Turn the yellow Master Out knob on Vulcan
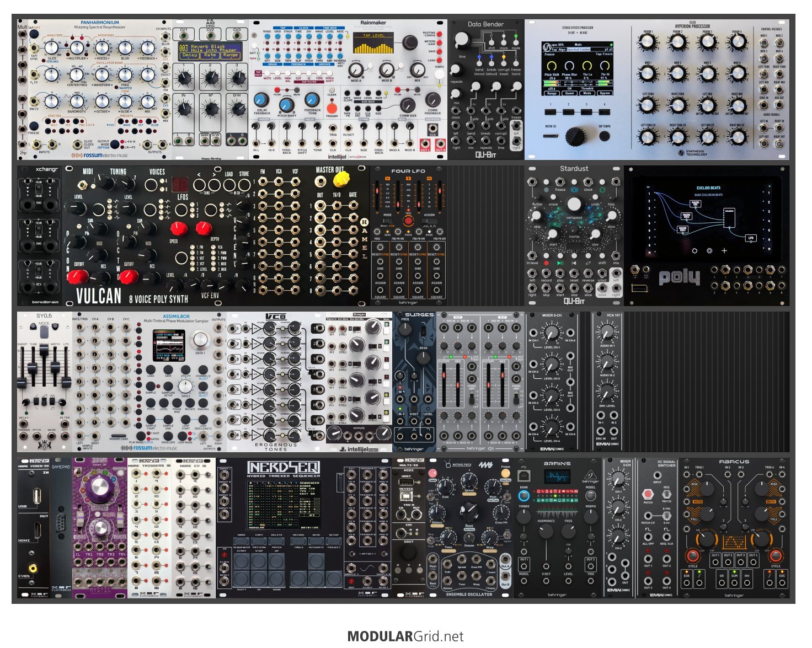 point(341,179)
